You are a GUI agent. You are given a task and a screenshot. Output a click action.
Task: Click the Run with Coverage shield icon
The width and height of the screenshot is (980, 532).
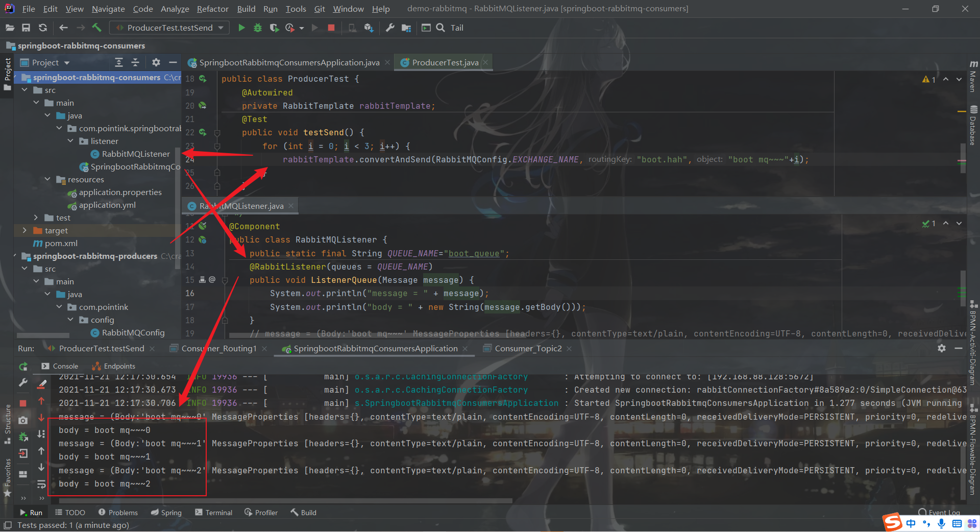(x=274, y=28)
